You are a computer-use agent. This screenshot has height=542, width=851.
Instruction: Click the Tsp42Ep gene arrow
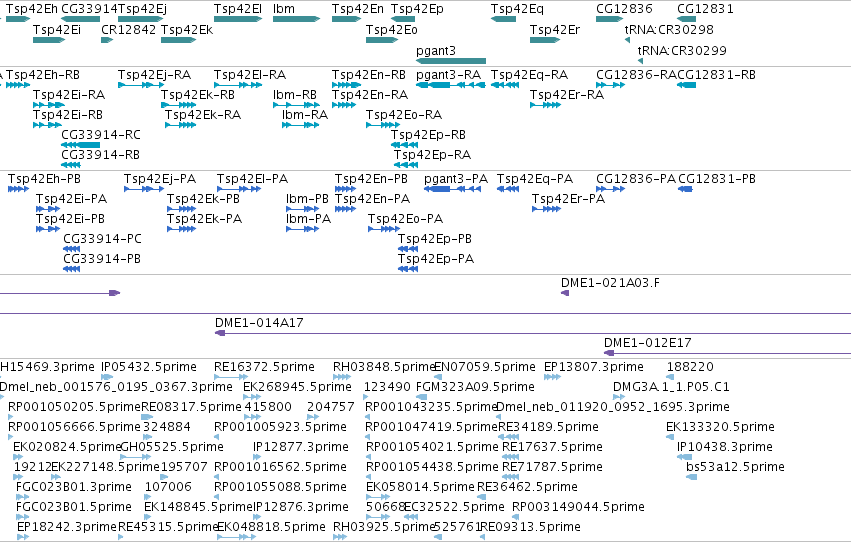click(x=403, y=19)
